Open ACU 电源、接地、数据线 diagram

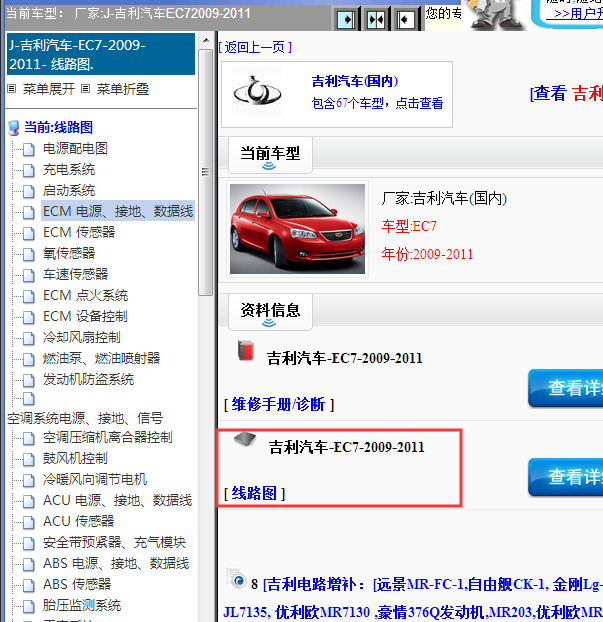[117, 500]
